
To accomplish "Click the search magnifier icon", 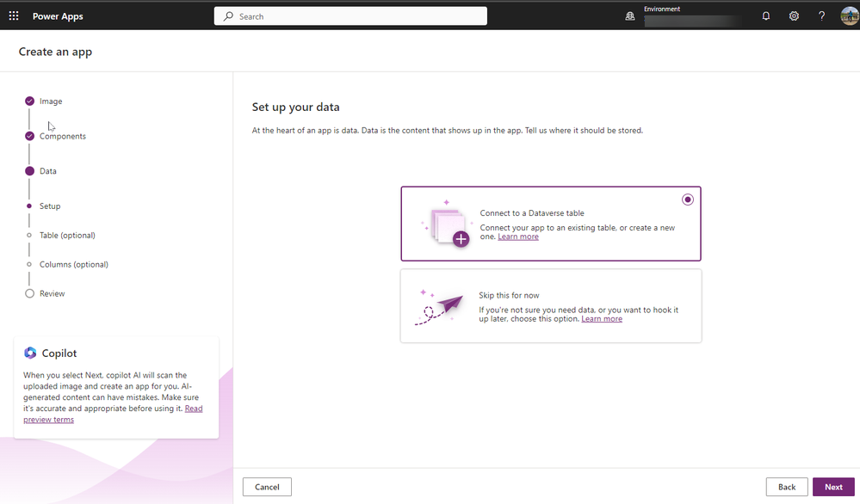I will pos(228,16).
